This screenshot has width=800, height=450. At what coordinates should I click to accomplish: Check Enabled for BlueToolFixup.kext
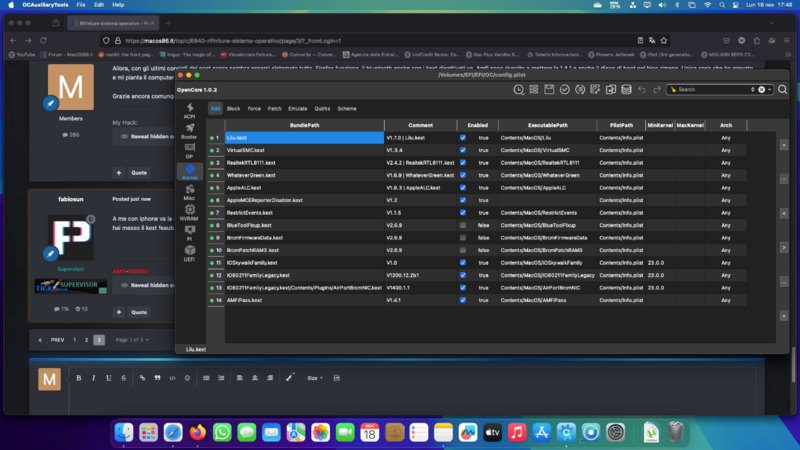click(463, 225)
